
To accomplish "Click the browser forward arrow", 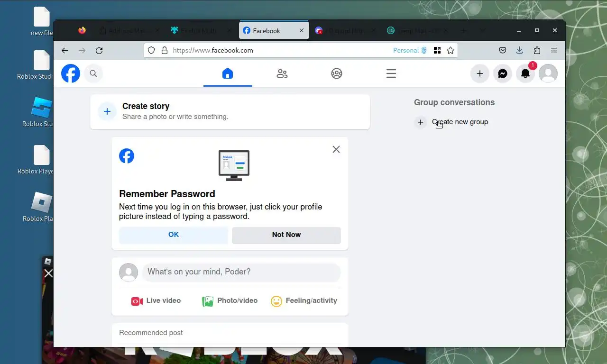I will [82, 50].
